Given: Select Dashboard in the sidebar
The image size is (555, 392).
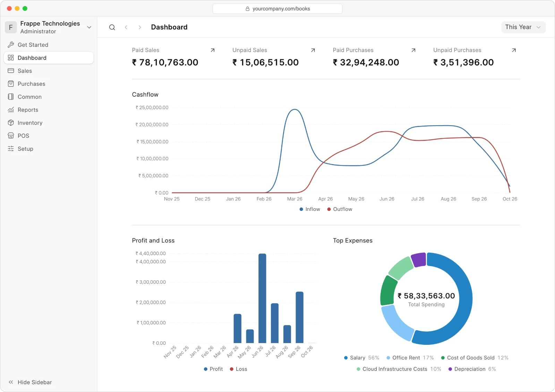Looking at the screenshot, I should [x=49, y=58].
